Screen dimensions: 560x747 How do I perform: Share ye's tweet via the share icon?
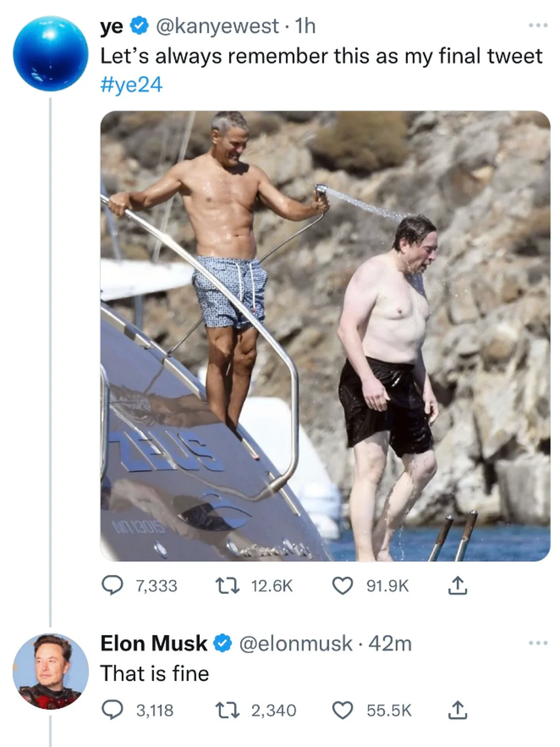[457, 585]
